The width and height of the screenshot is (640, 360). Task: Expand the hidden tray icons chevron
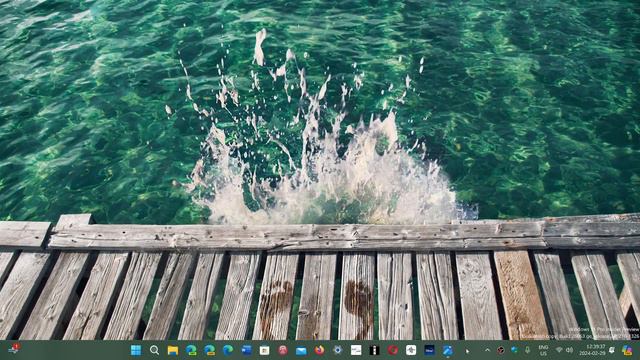coord(487,350)
